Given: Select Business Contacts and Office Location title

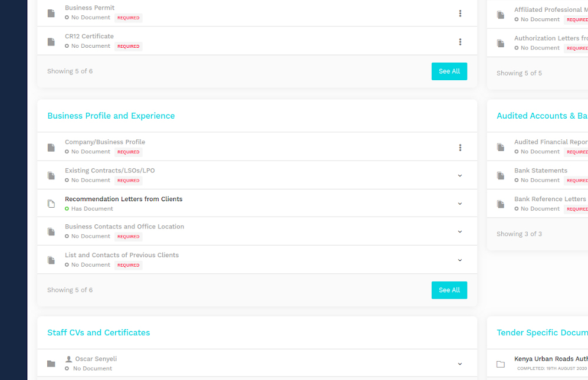Looking at the screenshot, I should (124, 227).
